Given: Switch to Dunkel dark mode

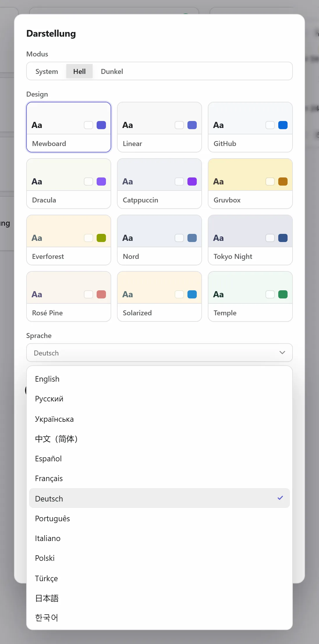Looking at the screenshot, I should pyautogui.click(x=112, y=71).
